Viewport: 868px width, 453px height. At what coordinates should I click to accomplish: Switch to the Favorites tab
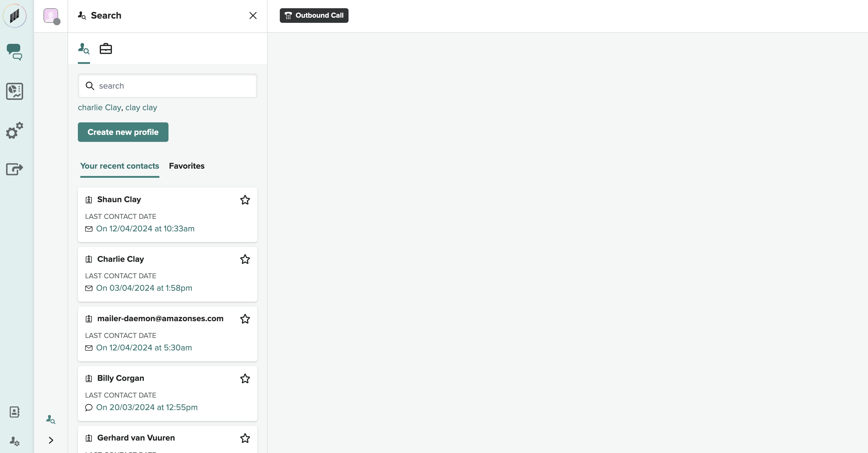pos(187,166)
